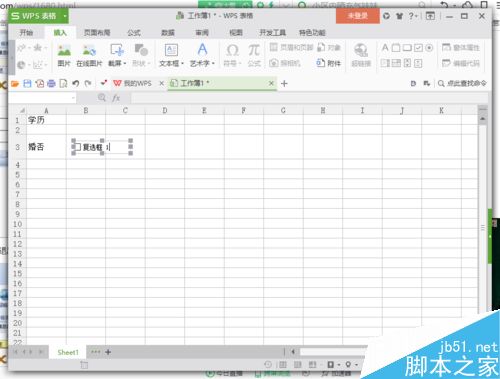Insert a picture from the ribbon

coord(64,55)
